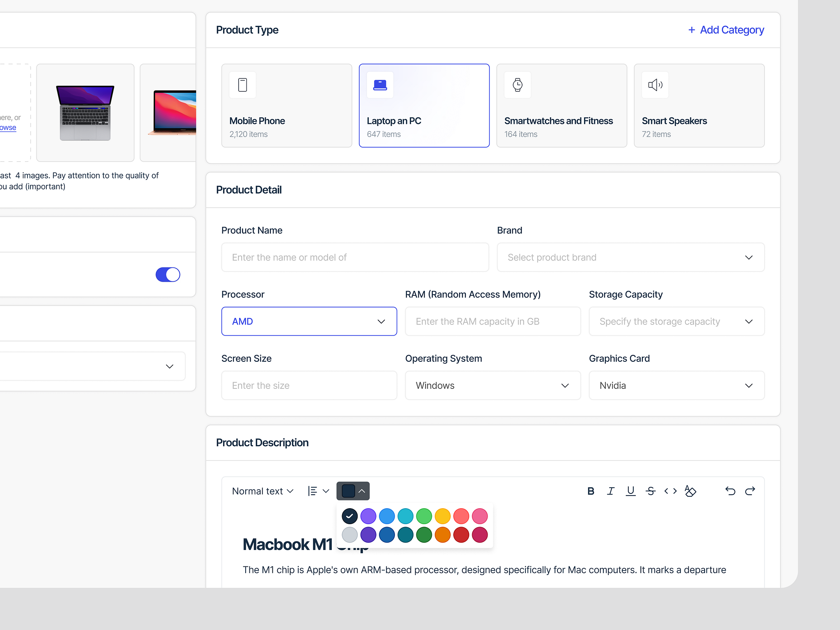Screen dimensions: 840x630
Task: Select the gold MacBook Air thumbnail
Action: (168, 113)
